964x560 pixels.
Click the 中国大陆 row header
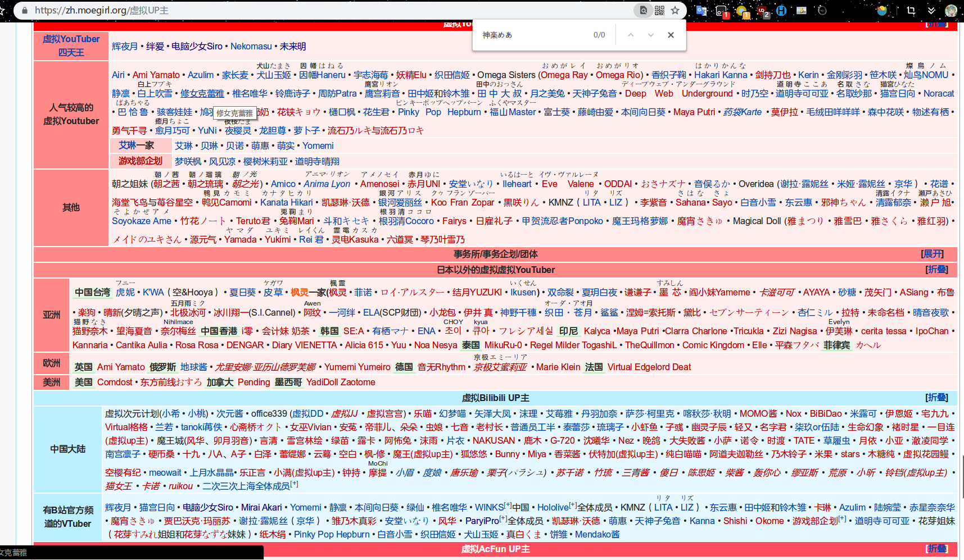pyautogui.click(x=68, y=449)
